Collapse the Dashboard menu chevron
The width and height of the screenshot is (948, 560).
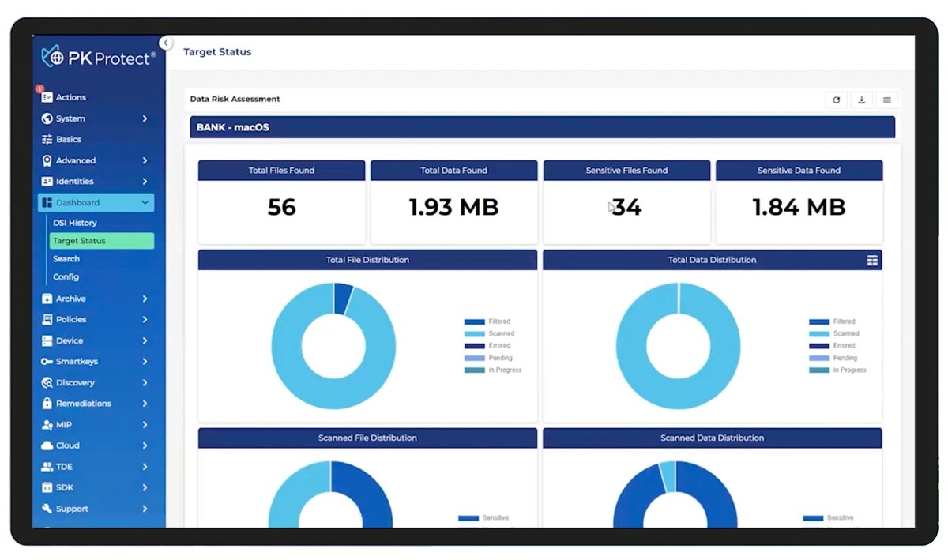pos(145,203)
